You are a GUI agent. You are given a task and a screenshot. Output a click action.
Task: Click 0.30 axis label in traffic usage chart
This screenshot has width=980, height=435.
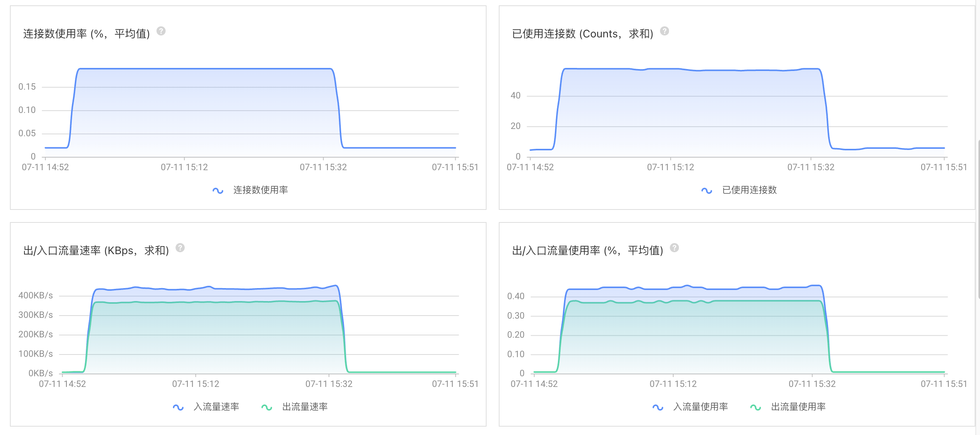(x=516, y=316)
